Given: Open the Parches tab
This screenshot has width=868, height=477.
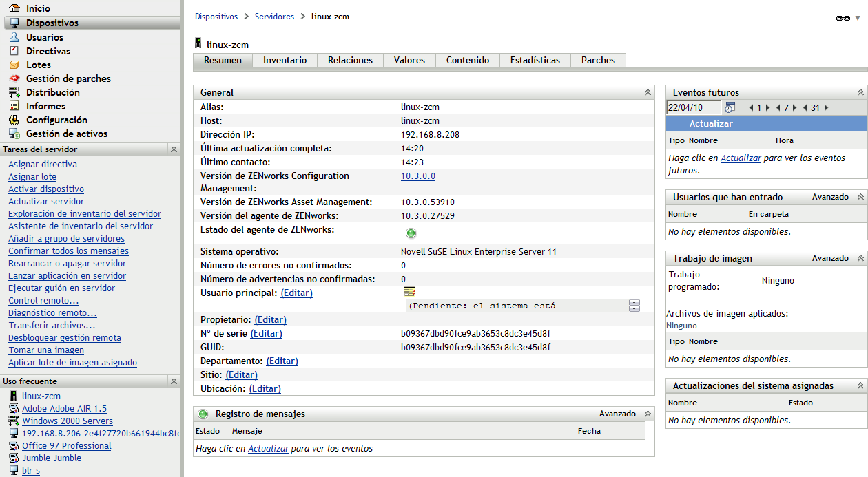Looking at the screenshot, I should (x=598, y=61).
